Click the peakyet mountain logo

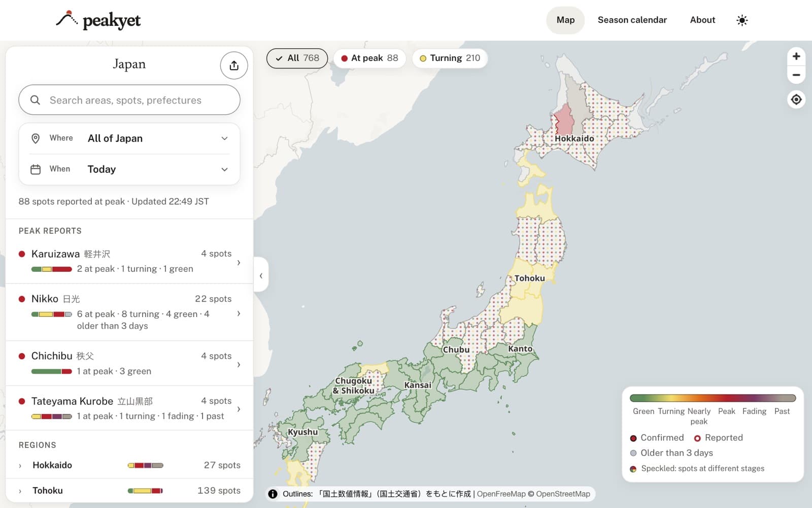[66, 19]
